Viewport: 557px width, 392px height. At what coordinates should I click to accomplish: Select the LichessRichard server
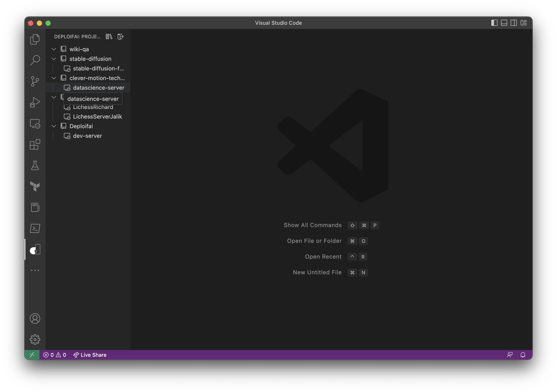pyautogui.click(x=88, y=107)
